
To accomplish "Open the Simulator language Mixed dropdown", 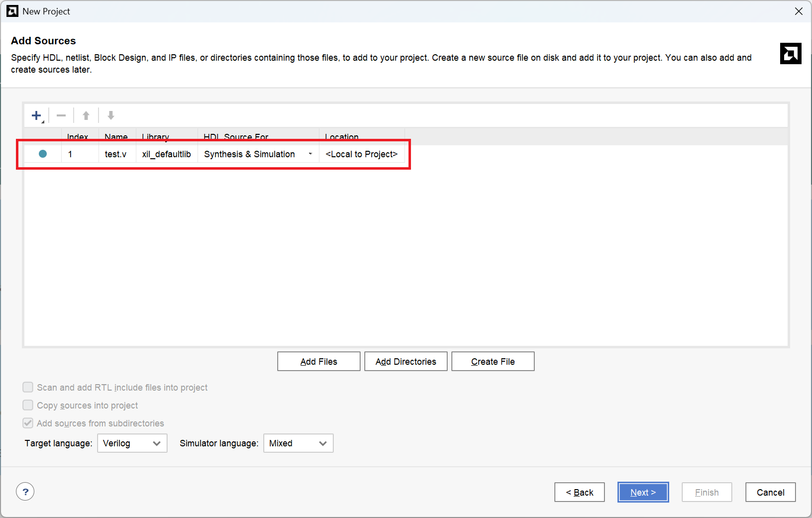I will [x=298, y=443].
